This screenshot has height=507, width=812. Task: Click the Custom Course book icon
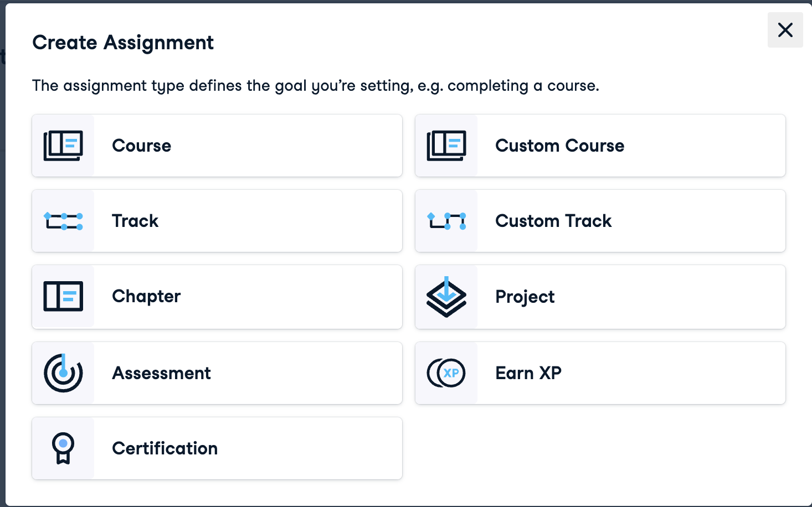[446, 146]
